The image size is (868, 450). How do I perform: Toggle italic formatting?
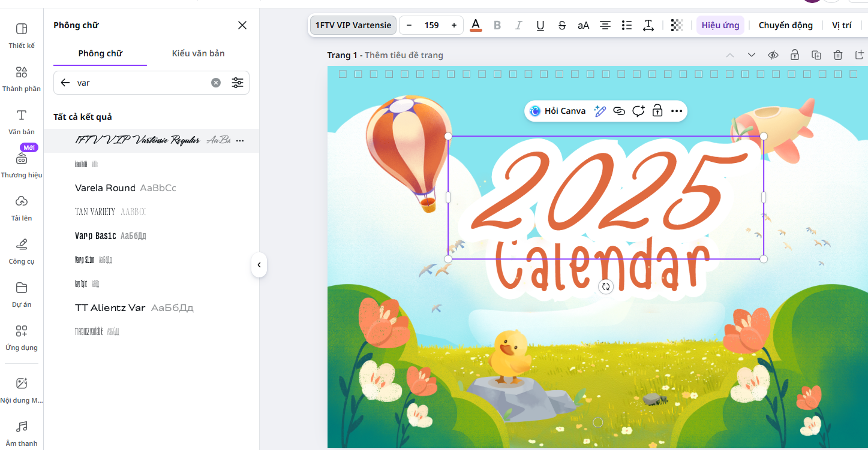pos(519,25)
